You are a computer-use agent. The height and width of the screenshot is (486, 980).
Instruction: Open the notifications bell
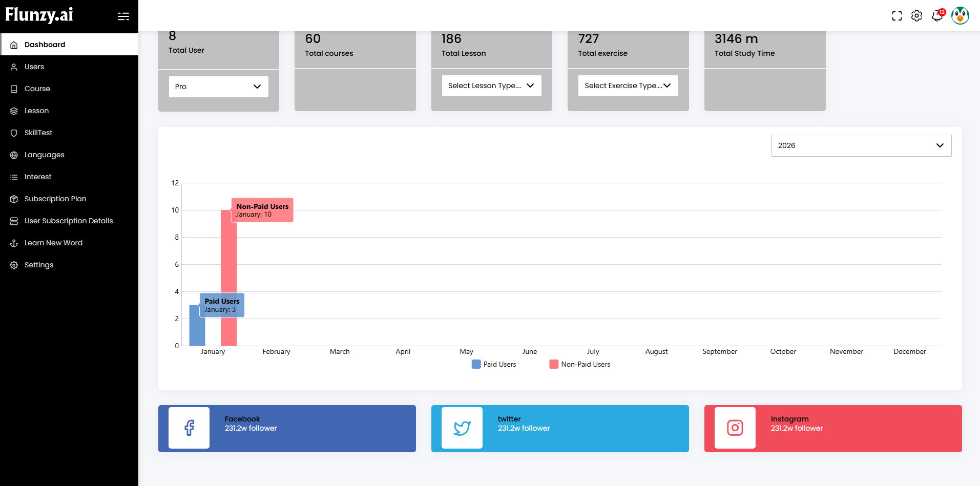pos(937,16)
